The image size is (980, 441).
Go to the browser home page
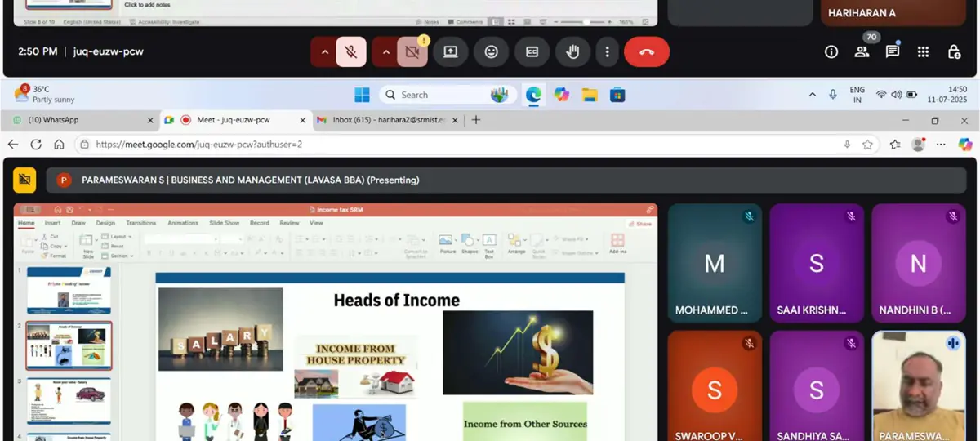point(59,145)
